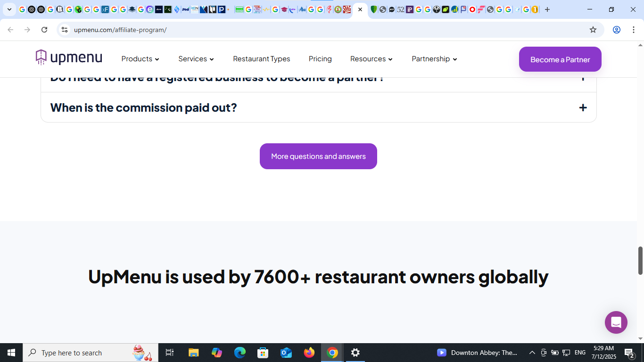Open the Windows Start menu
644x362 pixels.
pyautogui.click(x=11, y=353)
